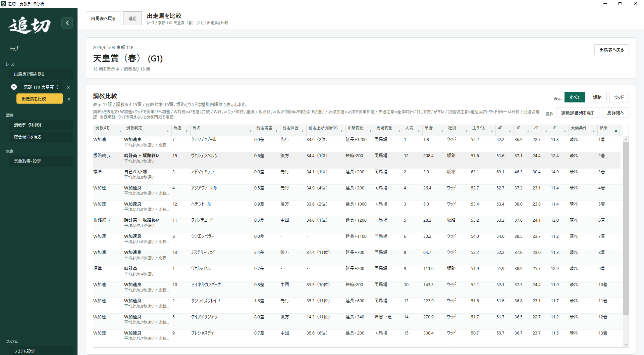644x355 pixels.
Task: Filter display to ウッド only
Action: 619,97
